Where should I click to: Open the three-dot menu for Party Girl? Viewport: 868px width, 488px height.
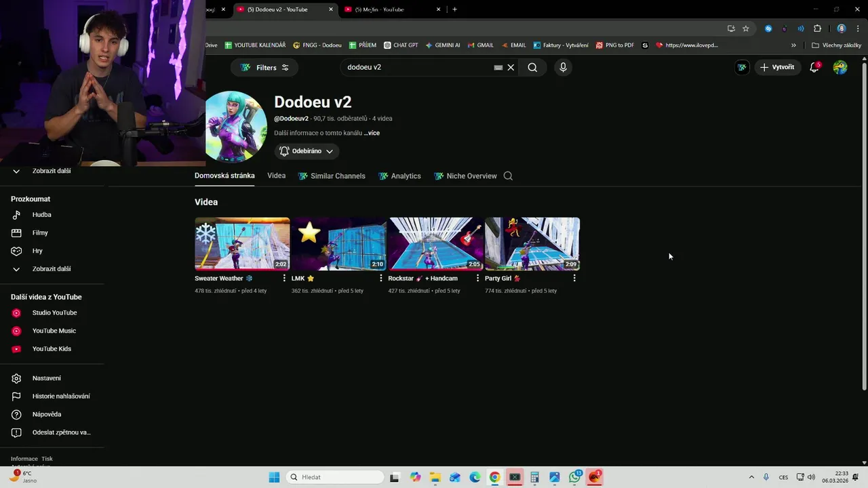click(574, 278)
